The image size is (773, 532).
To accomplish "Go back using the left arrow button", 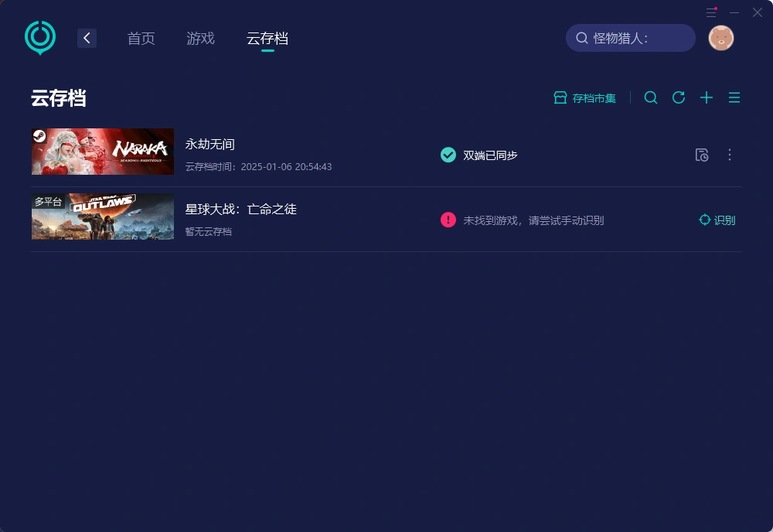I will pyautogui.click(x=87, y=38).
